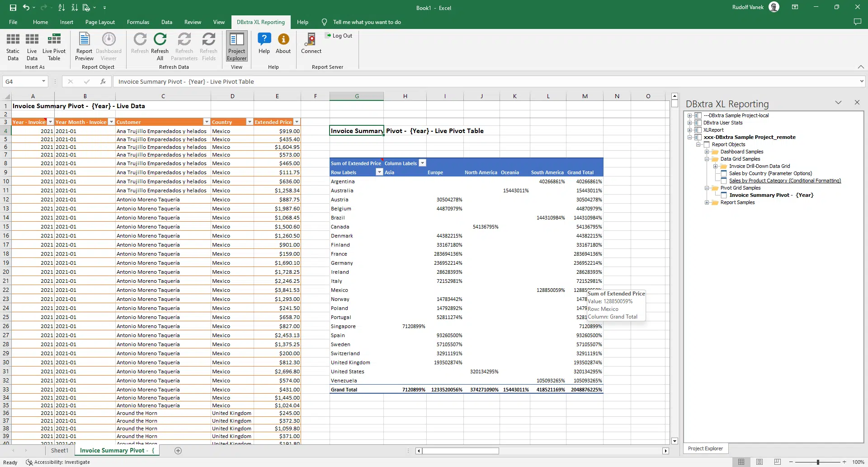Connect to Report Server
Image resolution: width=868 pixels, height=467 pixels.
pyautogui.click(x=311, y=43)
